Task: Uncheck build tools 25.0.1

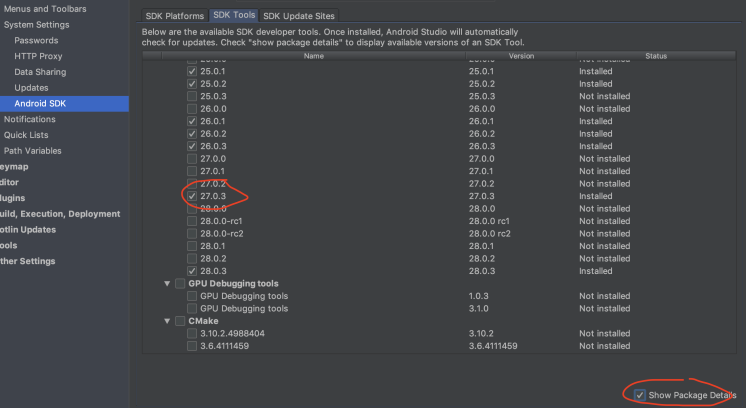Action: point(192,71)
